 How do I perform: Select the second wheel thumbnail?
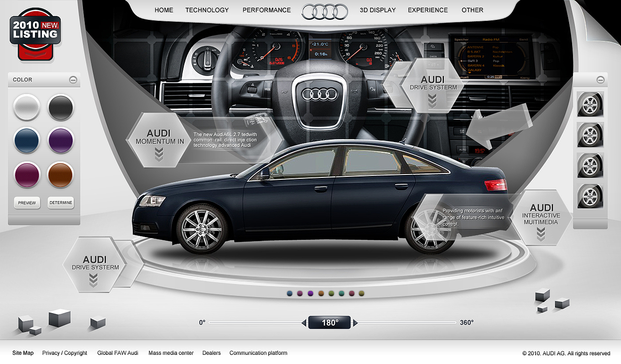[x=590, y=135]
